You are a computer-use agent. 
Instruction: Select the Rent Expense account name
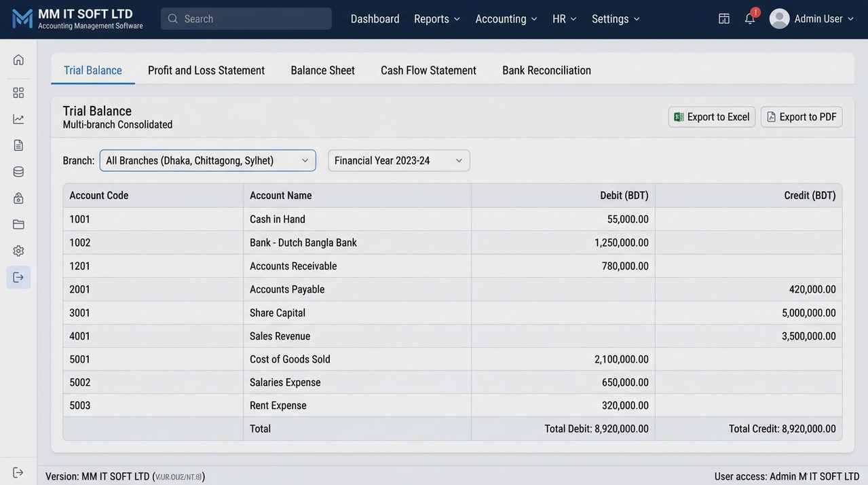coord(278,406)
